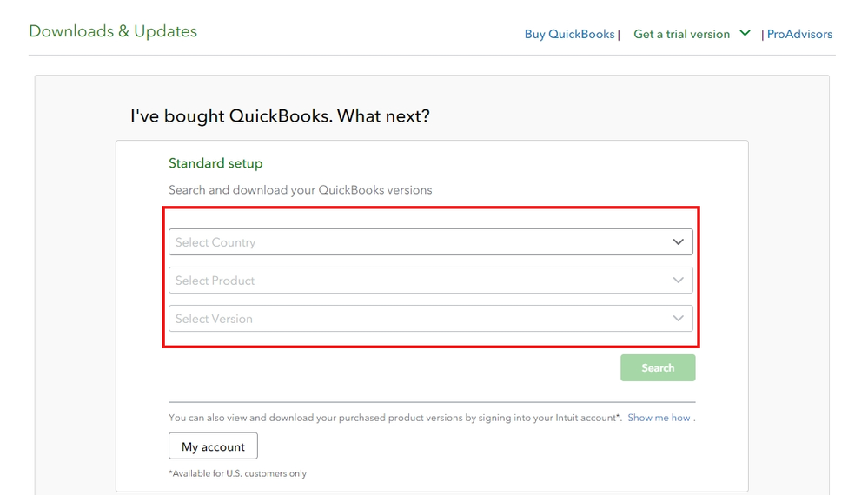Click the Select Product chevron arrow
The image size is (868, 495).
(678, 280)
